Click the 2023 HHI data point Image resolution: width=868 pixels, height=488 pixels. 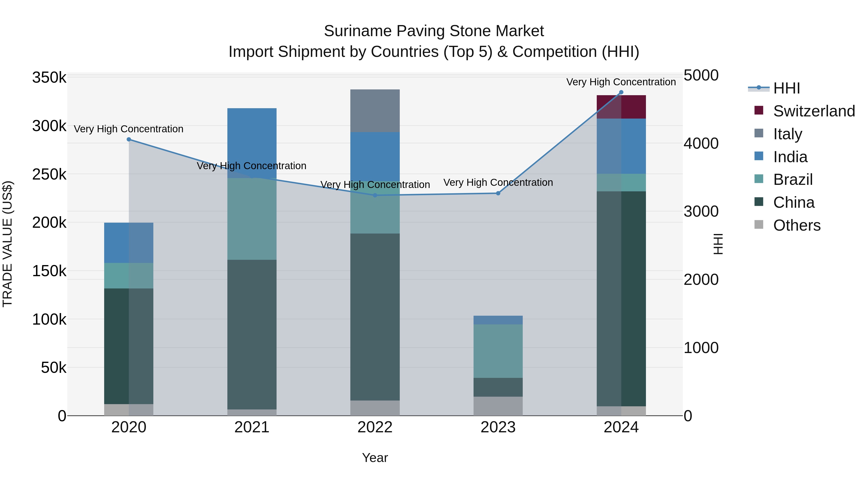[x=498, y=193]
